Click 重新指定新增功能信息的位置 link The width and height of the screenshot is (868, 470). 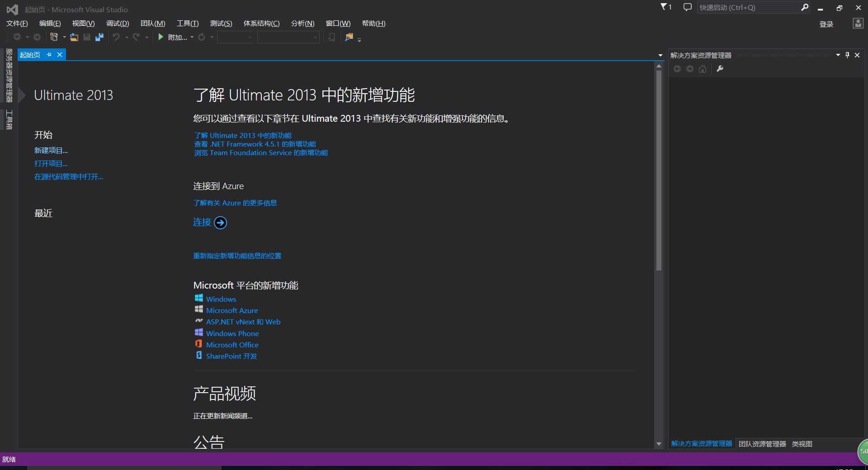pos(237,256)
